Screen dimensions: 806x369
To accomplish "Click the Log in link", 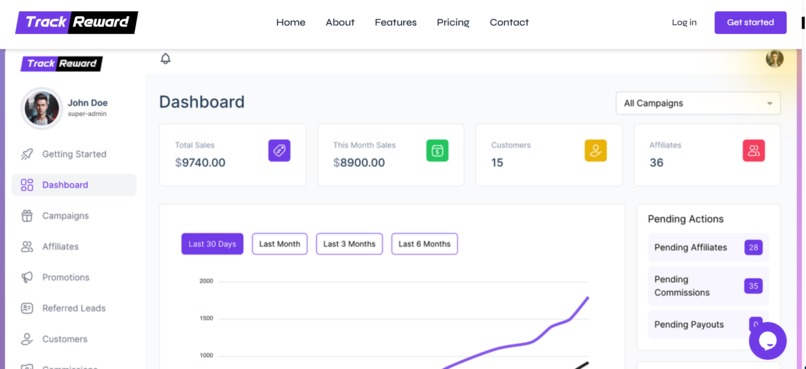I will coord(684,22).
